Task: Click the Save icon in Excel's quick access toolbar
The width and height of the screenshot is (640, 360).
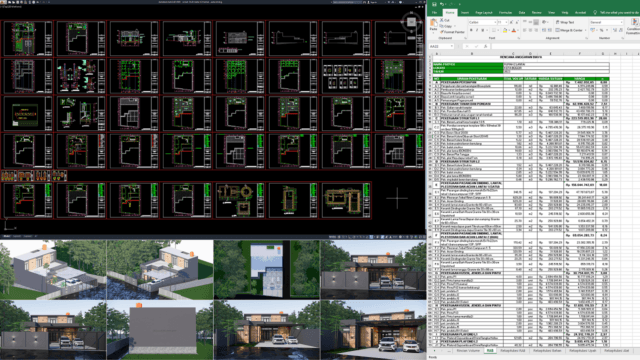Action: coord(434,4)
